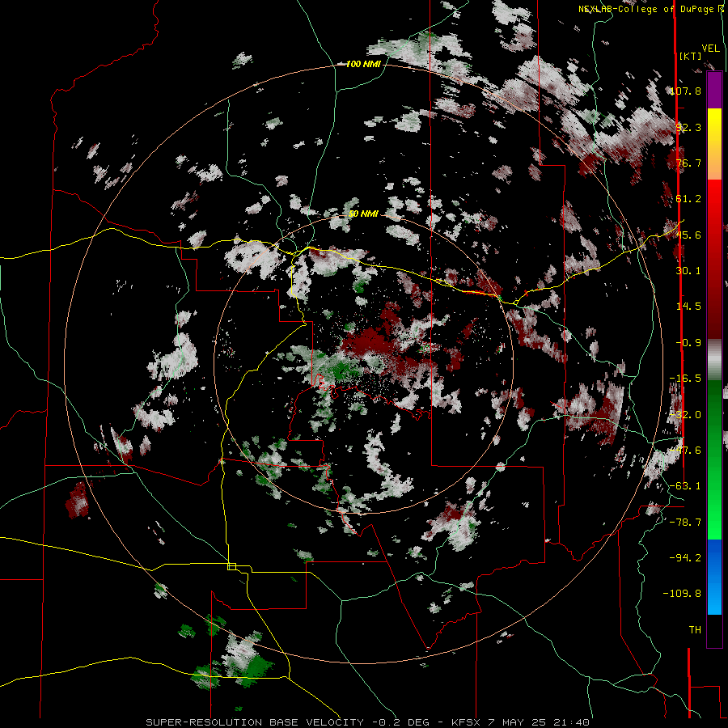Viewport: 728px width, 728px height.
Task: Select the 61.2 velocity scale value
Action: tap(688, 199)
